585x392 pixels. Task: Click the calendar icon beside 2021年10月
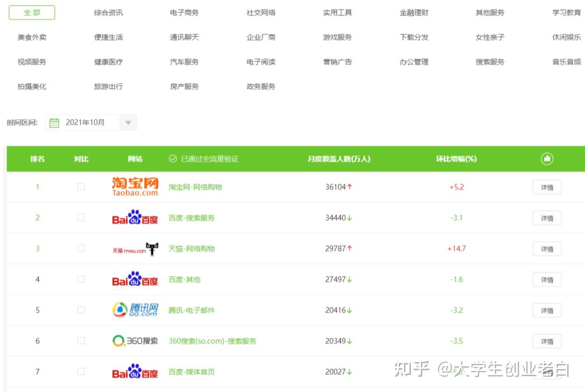click(x=54, y=123)
